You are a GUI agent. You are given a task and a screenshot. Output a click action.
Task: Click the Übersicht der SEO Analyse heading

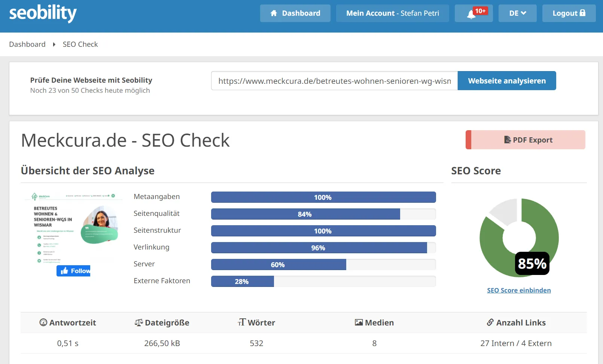[x=88, y=171]
